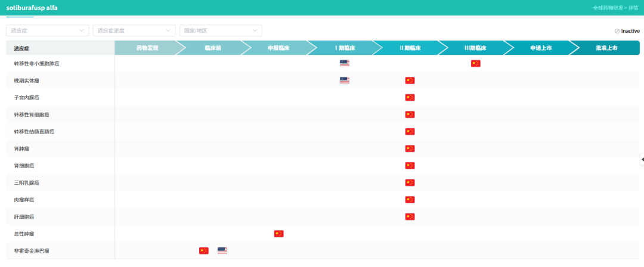
Task: Open the 国家/地区 dropdown filter
Action: click(x=221, y=30)
